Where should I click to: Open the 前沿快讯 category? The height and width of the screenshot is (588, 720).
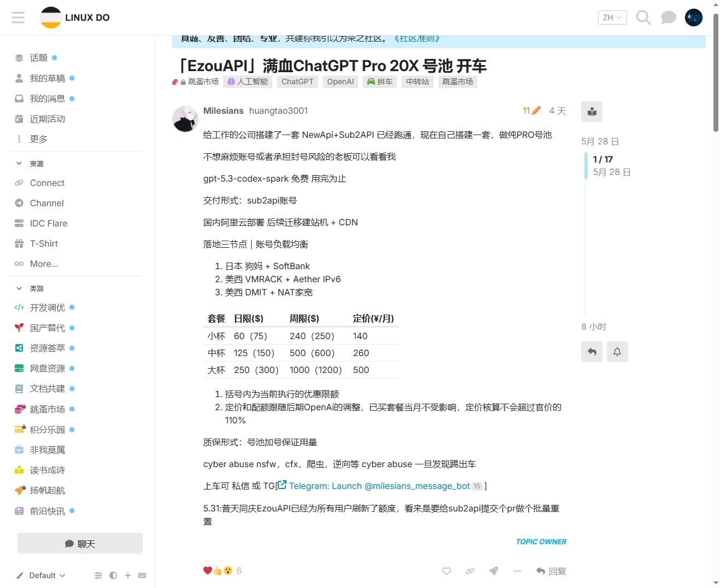47,511
